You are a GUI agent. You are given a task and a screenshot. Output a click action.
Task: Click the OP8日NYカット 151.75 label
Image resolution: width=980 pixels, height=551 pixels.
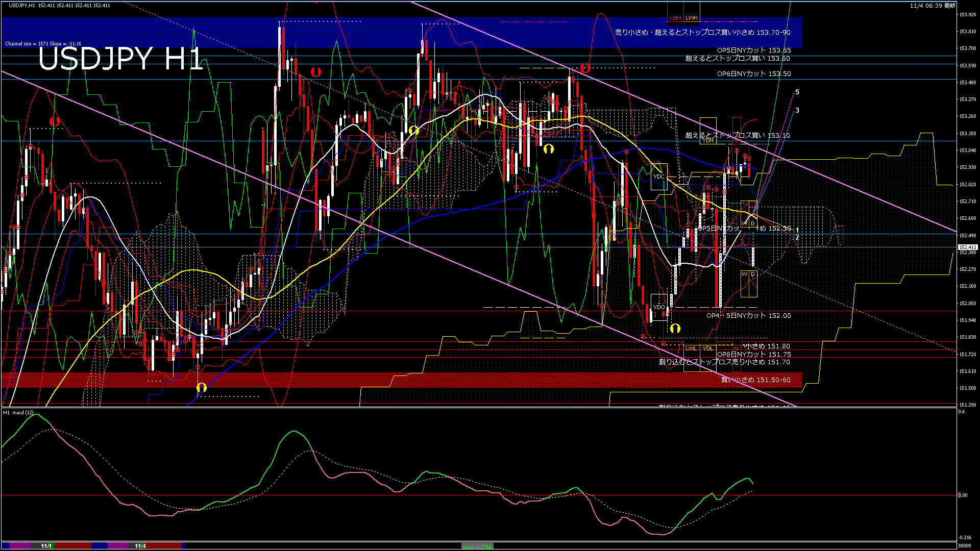point(754,354)
